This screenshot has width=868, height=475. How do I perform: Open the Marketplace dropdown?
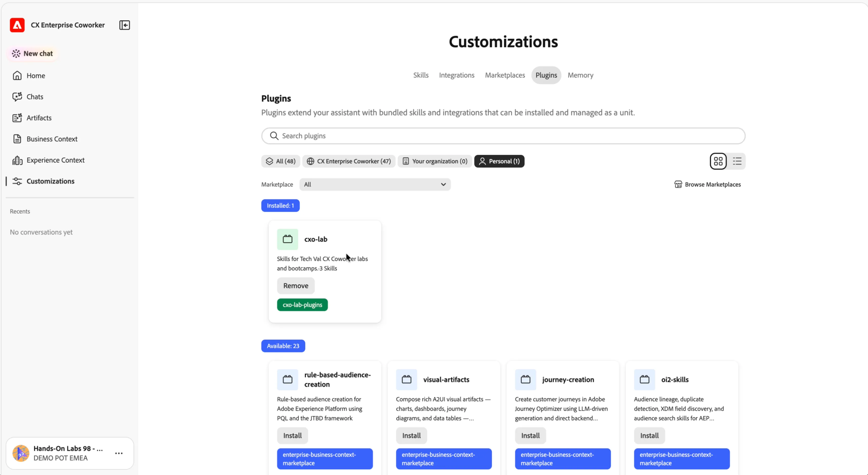[x=375, y=184]
